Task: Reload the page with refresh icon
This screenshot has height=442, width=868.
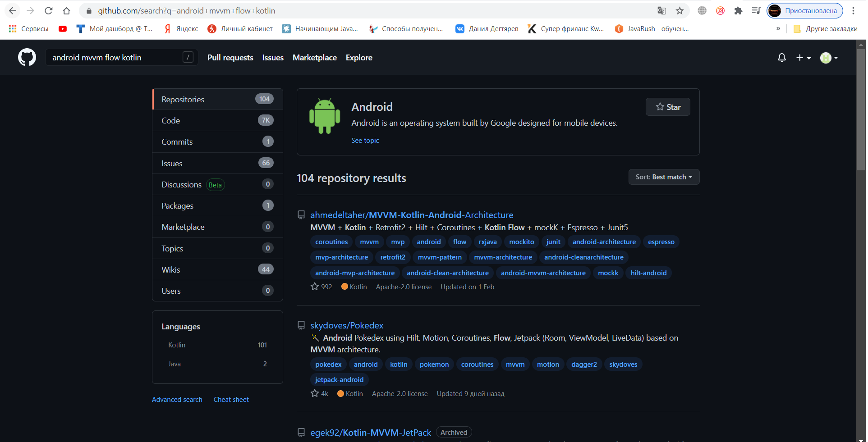Action: (x=49, y=11)
